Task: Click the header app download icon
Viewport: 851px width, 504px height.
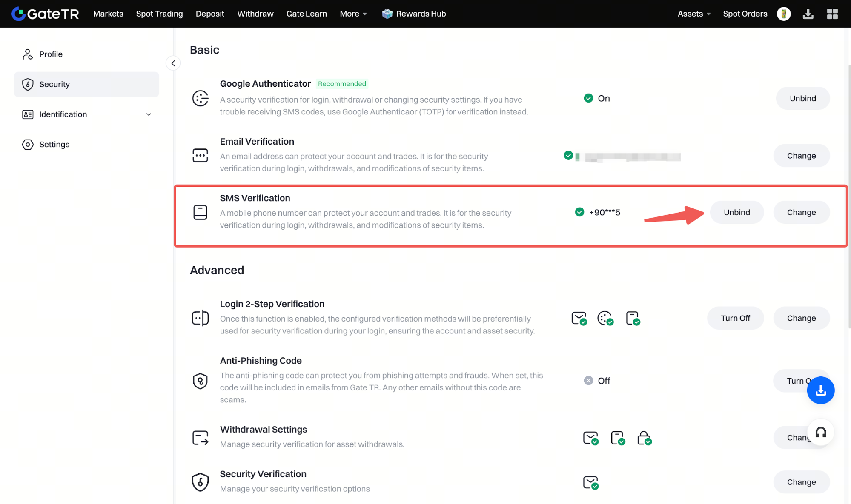Action: click(808, 14)
